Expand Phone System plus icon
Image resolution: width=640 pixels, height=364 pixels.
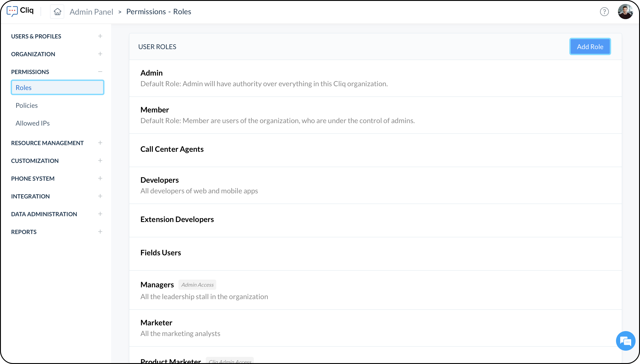100,178
